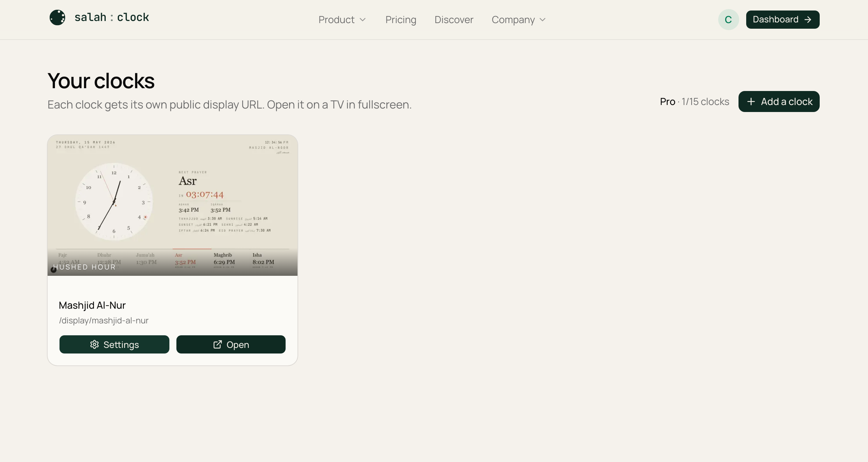Open the Pricing page
The height and width of the screenshot is (462, 868).
point(401,20)
